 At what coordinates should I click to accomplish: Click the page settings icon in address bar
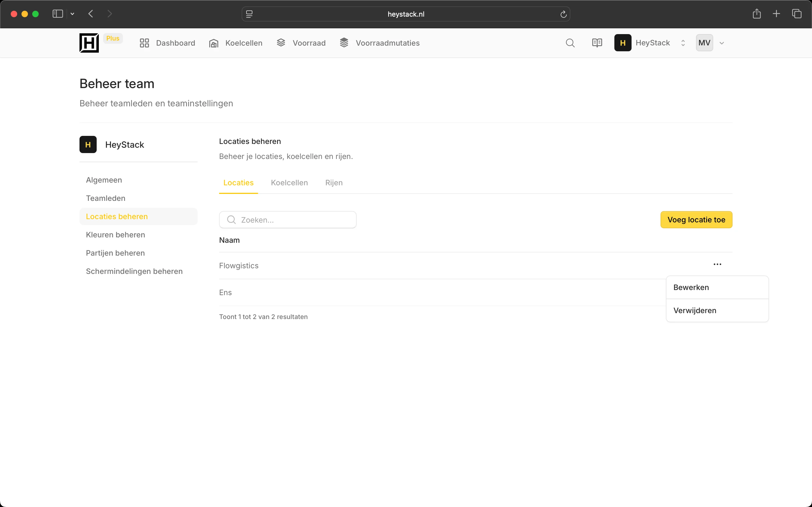point(249,14)
